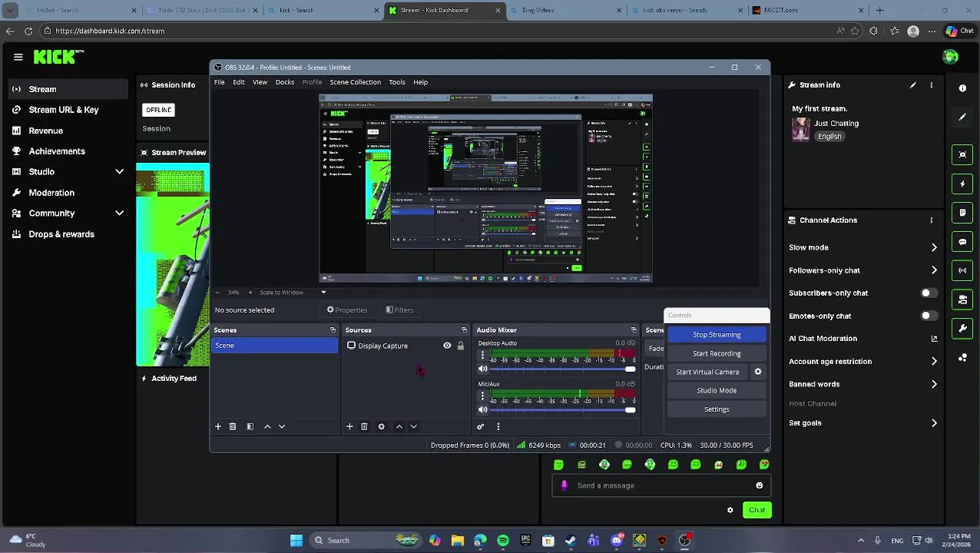The height and width of the screenshot is (553, 980).
Task: Open Virtual Camera settings gear
Action: click(x=757, y=372)
